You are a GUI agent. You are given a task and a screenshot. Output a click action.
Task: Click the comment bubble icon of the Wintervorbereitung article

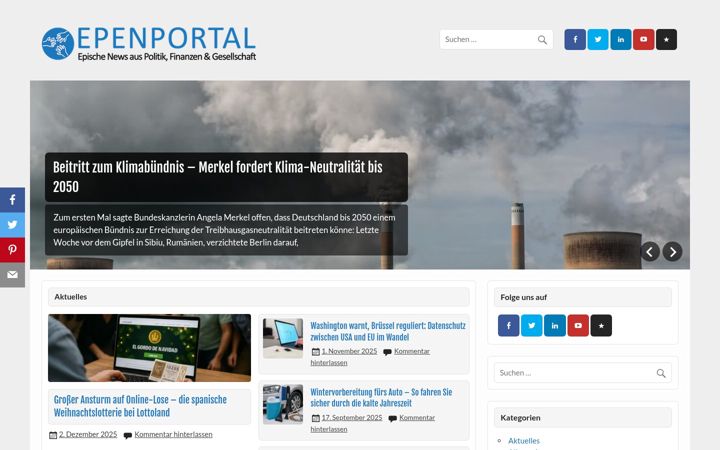393,418
